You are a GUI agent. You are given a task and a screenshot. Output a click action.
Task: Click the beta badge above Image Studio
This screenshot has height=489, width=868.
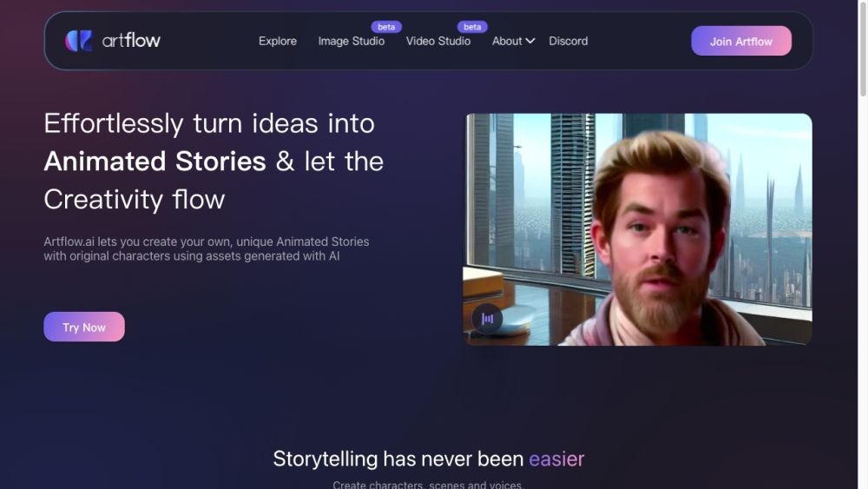pos(386,27)
